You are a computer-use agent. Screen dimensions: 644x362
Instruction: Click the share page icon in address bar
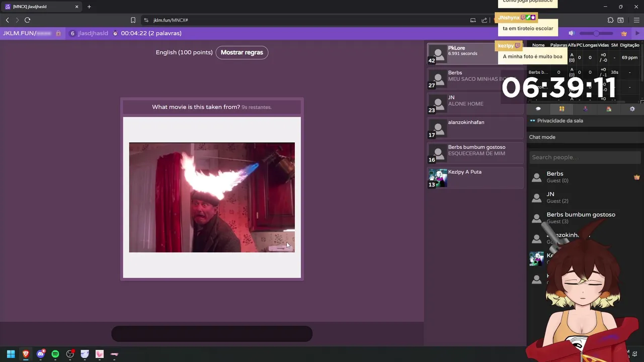point(484,20)
